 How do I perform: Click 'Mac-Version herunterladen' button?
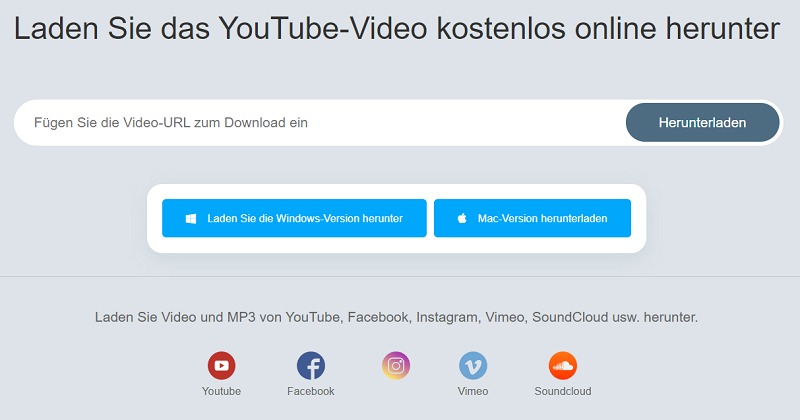[532, 218]
